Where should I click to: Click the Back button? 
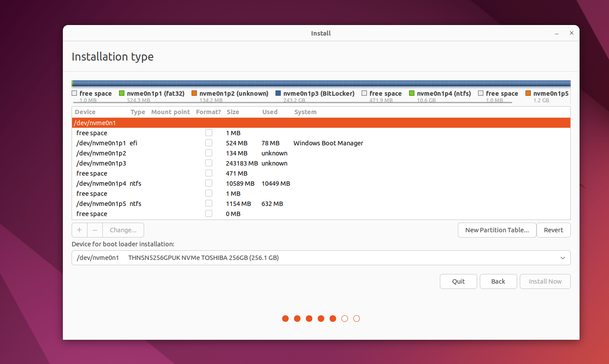pyautogui.click(x=498, y=281)
